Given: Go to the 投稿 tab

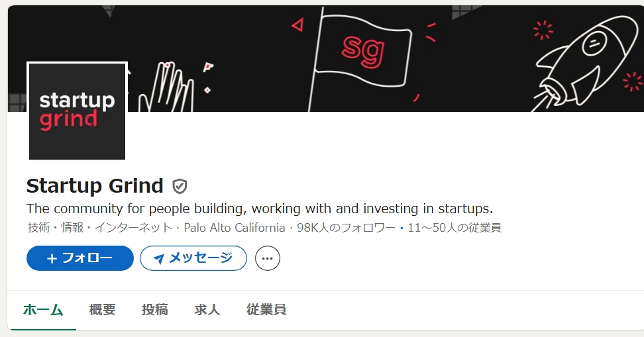Looking at the screenshot, I should point(155,310).
